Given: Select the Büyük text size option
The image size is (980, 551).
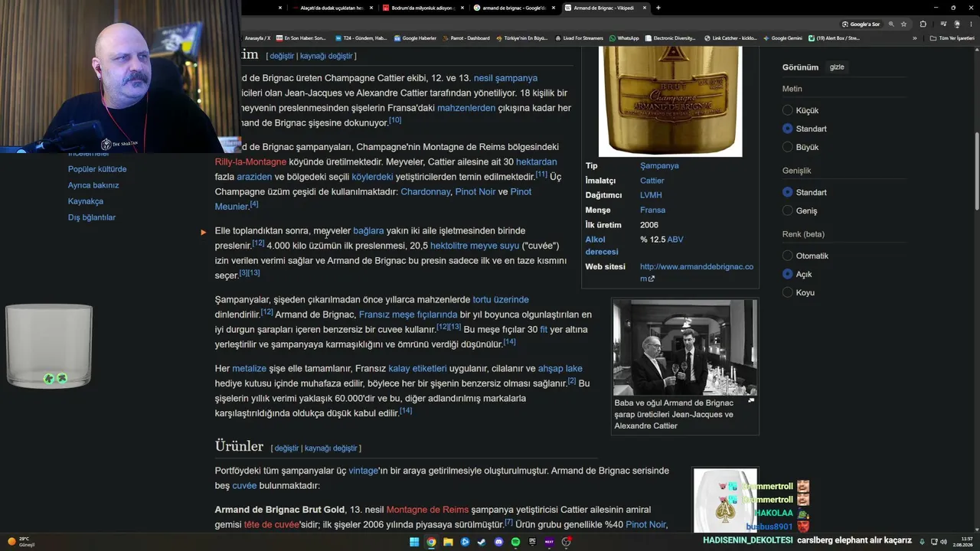Looking at the screenshot, I should [788, 147].
